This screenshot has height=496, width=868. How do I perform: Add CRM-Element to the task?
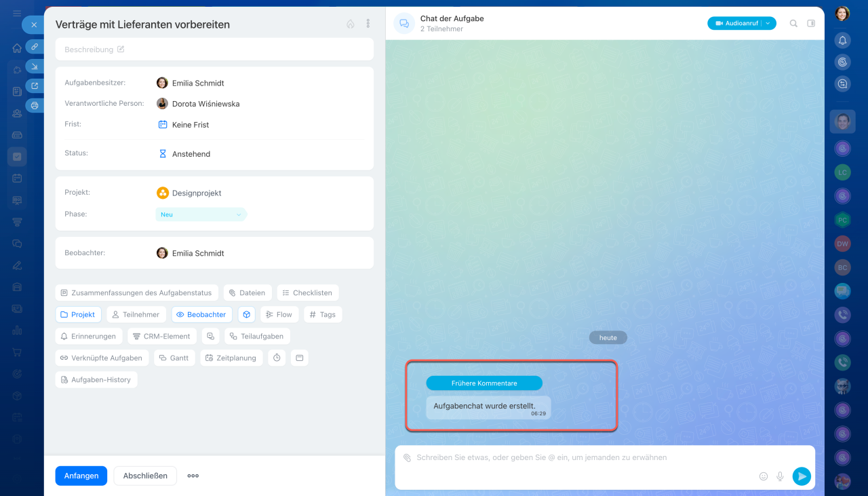point(161,336)
